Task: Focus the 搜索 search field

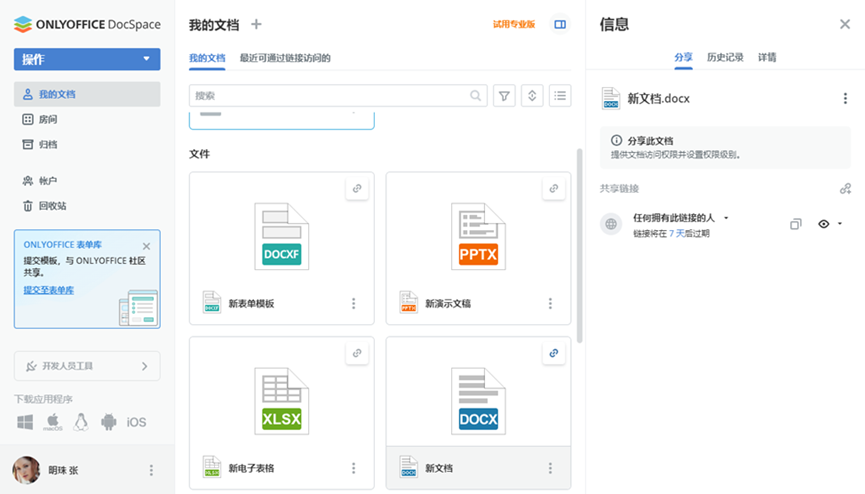Action: pos(338,95)
